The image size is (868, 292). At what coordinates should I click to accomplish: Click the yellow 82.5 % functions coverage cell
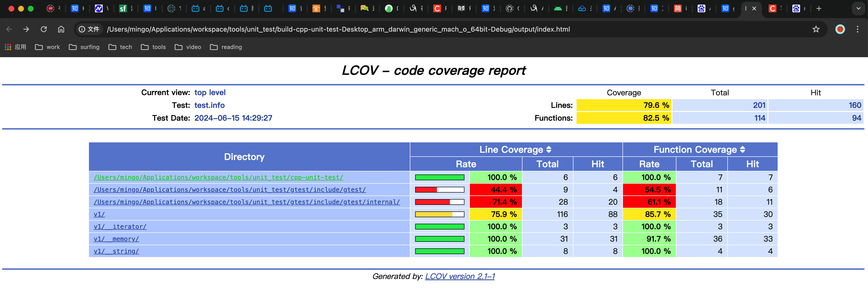pyautogui.click(x=624, y=118)
